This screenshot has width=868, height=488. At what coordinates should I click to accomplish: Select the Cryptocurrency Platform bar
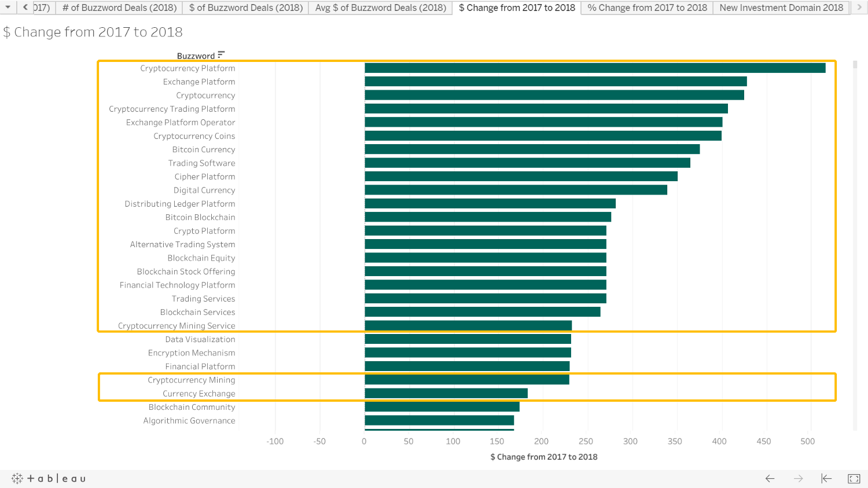pos(595,68)
